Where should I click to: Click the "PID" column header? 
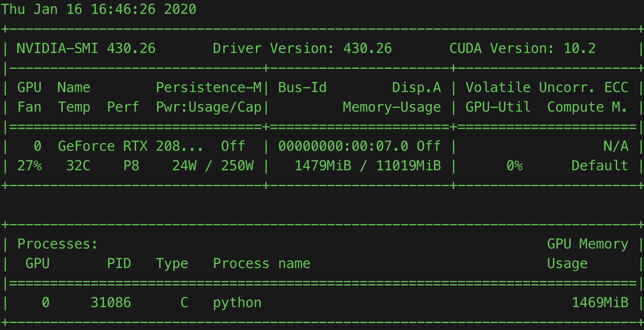[119, 263]
